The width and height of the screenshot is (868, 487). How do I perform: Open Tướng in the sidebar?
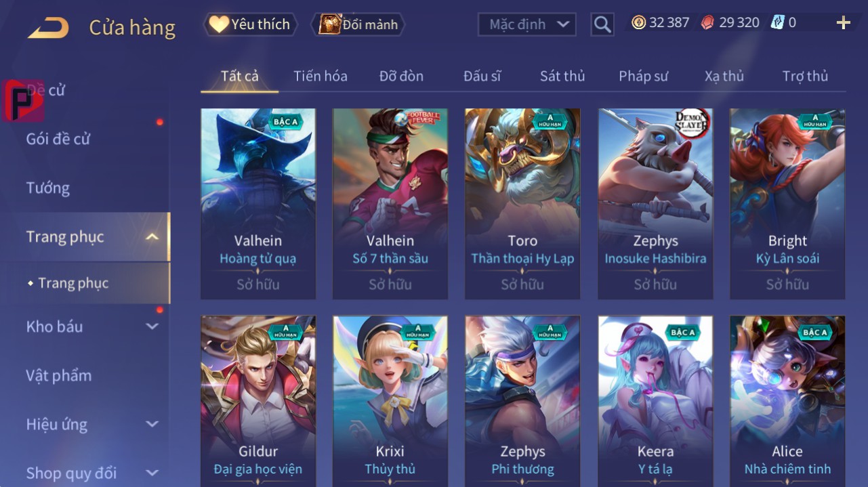pos(48,188)
